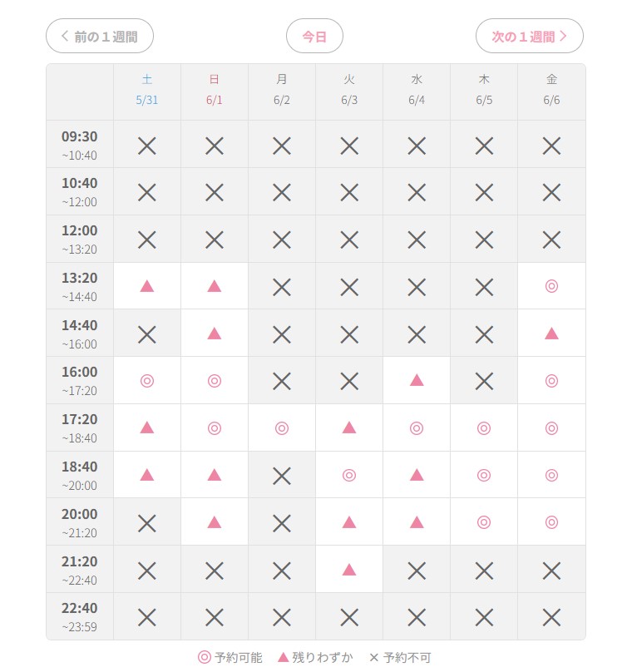622x672 pixels.
Task: Pick the 20:00 available slot on Thursday 6/5
Action: pyautogui.click(x=484, y=522)
